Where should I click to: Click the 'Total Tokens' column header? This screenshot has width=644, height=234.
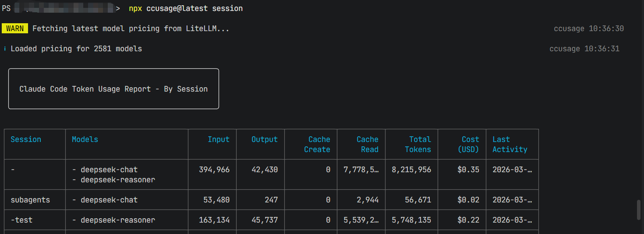coord(418,144)
